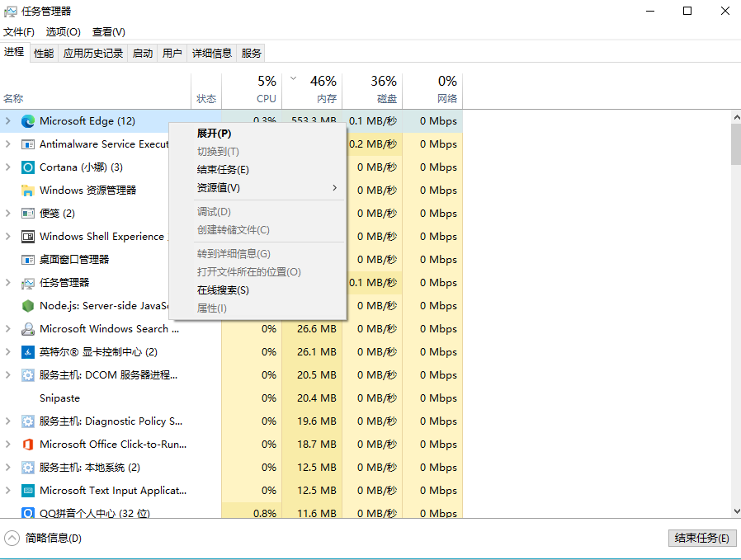The height and width of the screenshot is (560, 741).
Task: Expand the Windows Shell Experience row
Action: click(x=8, y=237)
